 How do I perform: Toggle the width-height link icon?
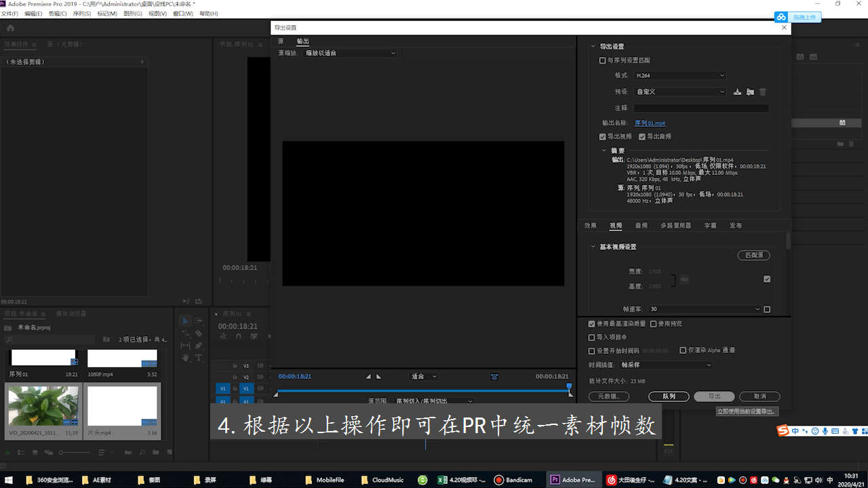tap(685, 279)
